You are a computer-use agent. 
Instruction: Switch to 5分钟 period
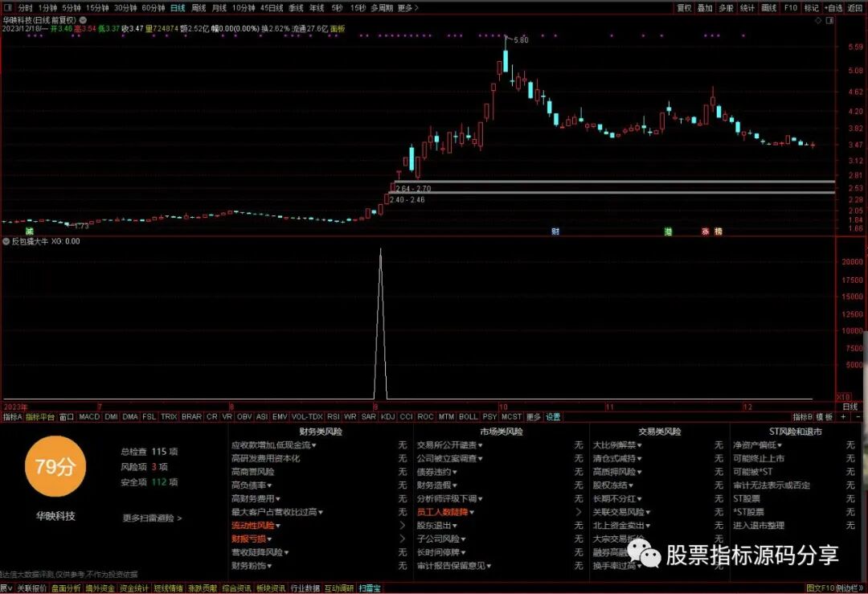72,8
